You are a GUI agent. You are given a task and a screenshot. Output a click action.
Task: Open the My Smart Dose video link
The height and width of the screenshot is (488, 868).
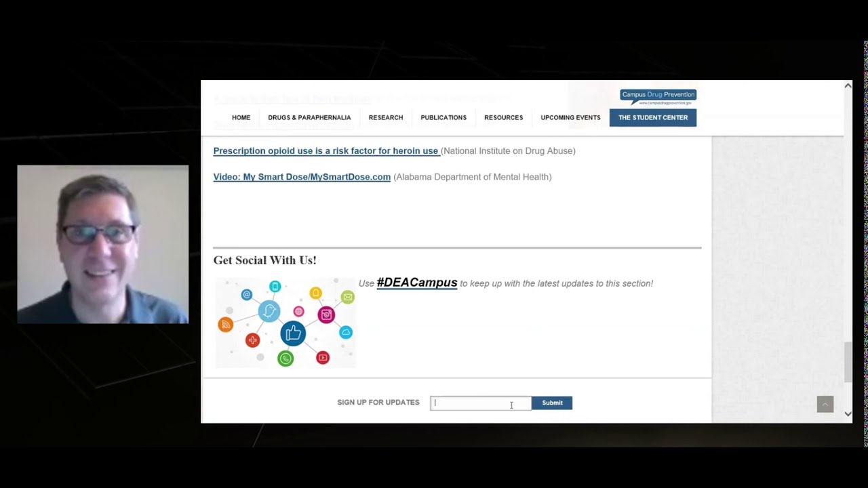point(302,177)
